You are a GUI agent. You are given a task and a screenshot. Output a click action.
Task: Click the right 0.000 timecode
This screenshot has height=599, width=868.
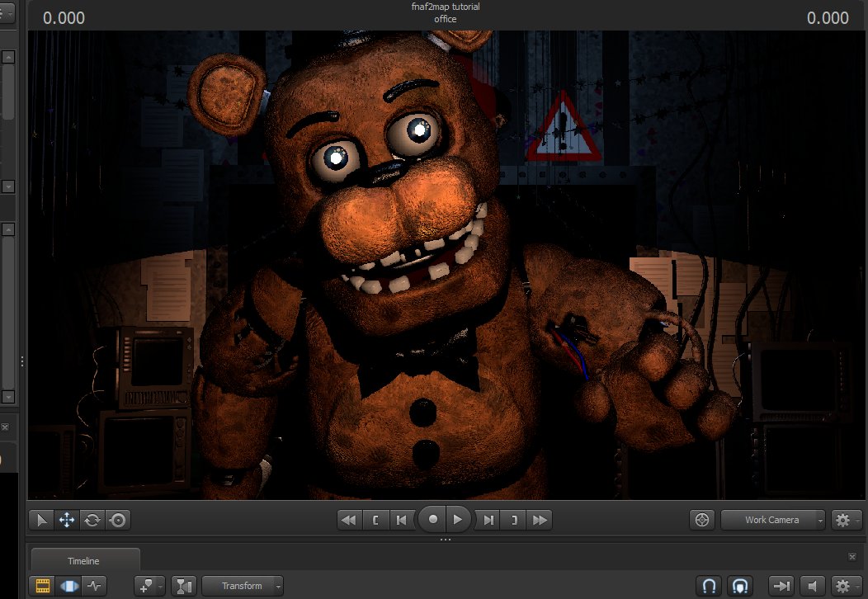click(x=828, y=18)
